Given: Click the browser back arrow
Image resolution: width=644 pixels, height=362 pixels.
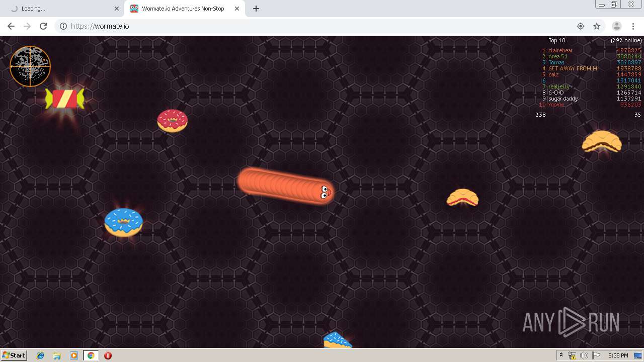Looking at the screenshot, I should pyautogui.click(x=11, y=26).
